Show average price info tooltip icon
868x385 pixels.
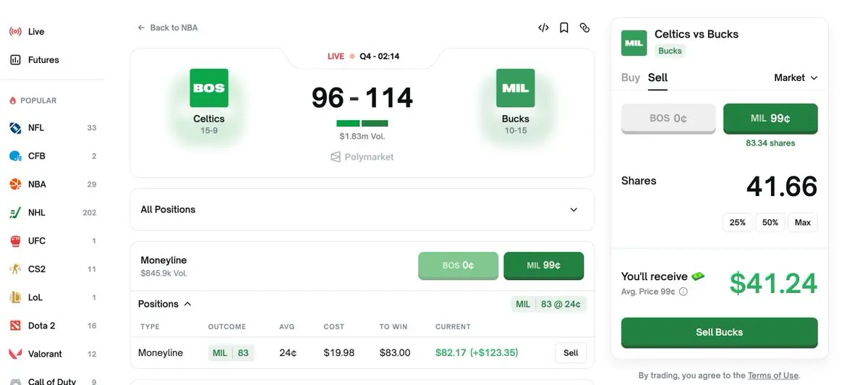pos(684,292)
